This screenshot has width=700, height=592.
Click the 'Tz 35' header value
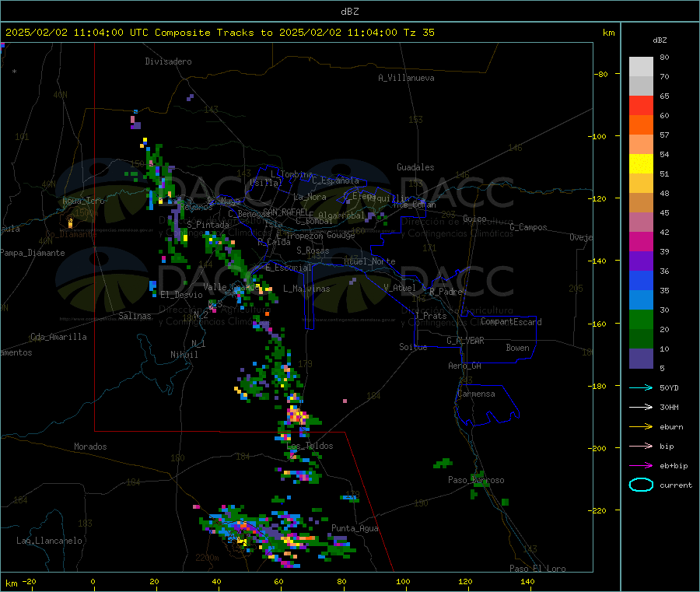pyautogui.click(x=418, y=33)
